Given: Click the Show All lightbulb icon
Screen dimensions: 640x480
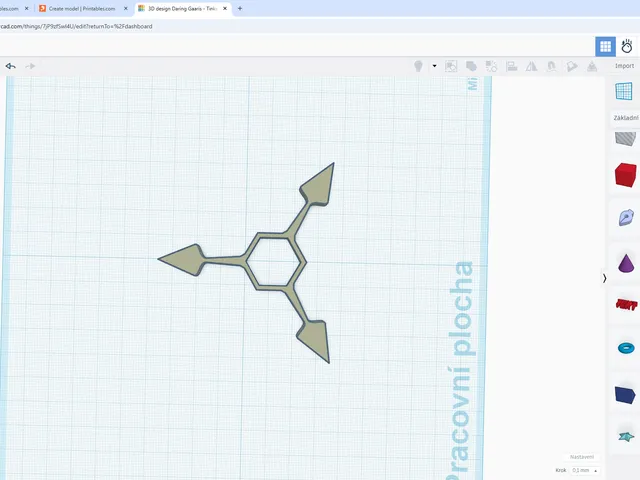Looking at the screenshot, I should 418,66.
